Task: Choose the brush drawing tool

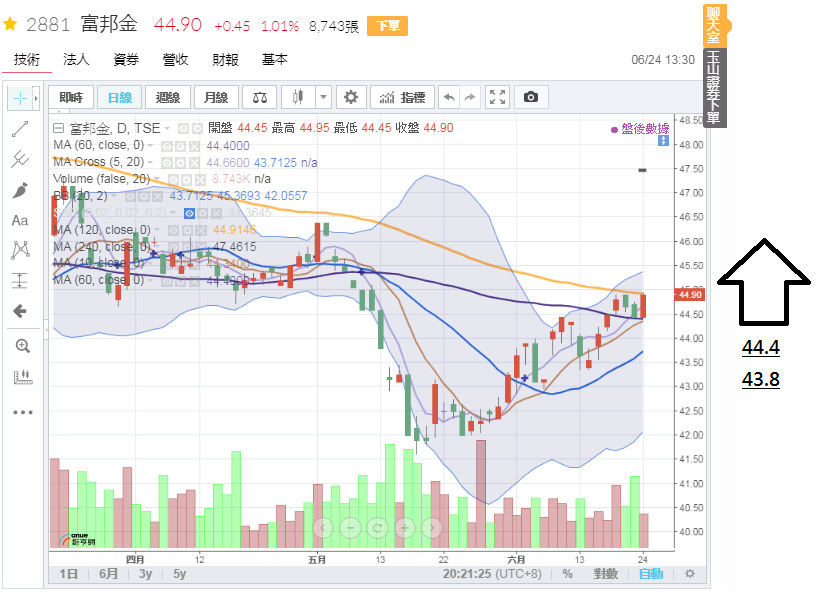Action: pos(20,190)
